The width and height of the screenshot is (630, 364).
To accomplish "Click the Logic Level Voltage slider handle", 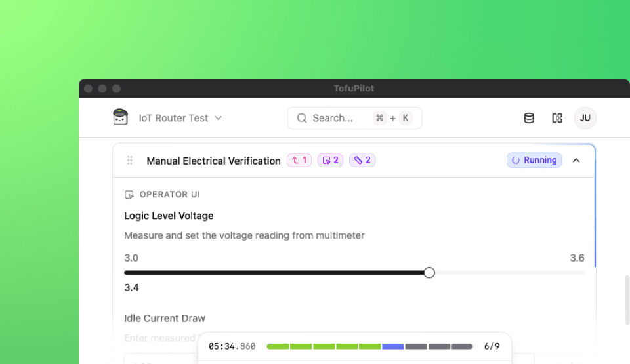I will pos(429,273).
